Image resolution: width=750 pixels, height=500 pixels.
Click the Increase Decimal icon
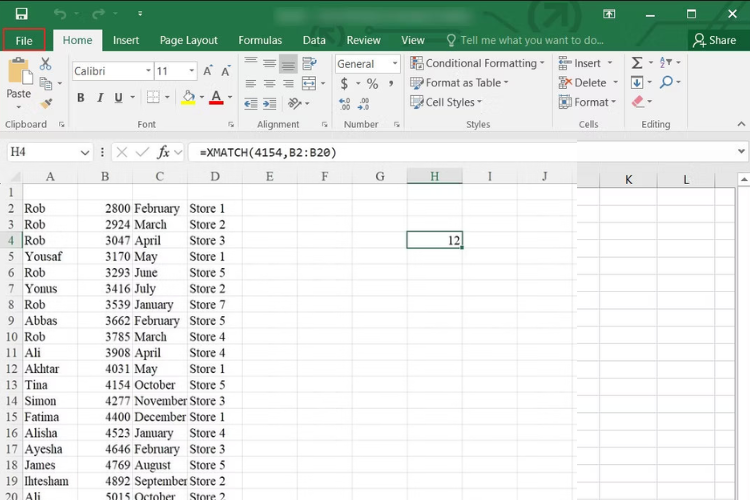click(x=344, y=103)
